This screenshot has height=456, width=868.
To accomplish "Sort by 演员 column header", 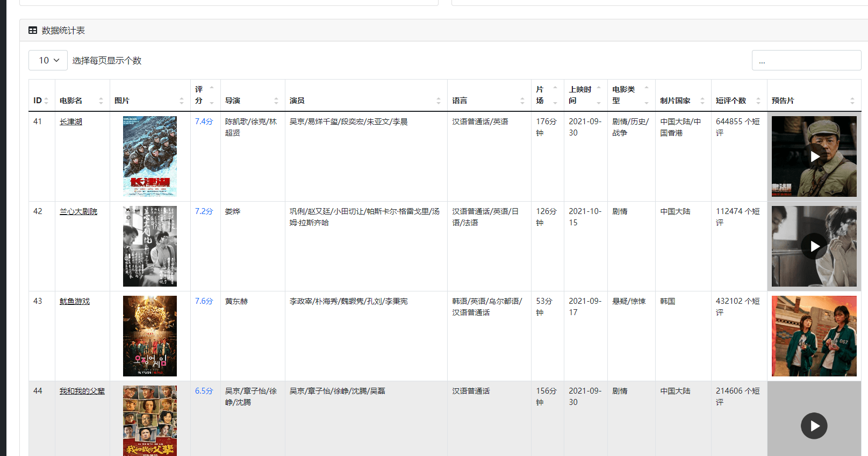I will coord(366,96).
